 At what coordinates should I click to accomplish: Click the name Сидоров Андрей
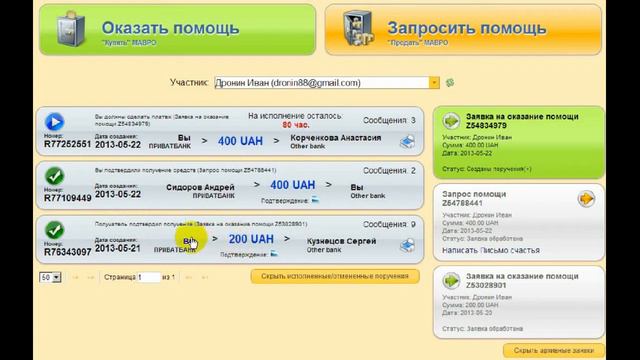pos(200,187)
